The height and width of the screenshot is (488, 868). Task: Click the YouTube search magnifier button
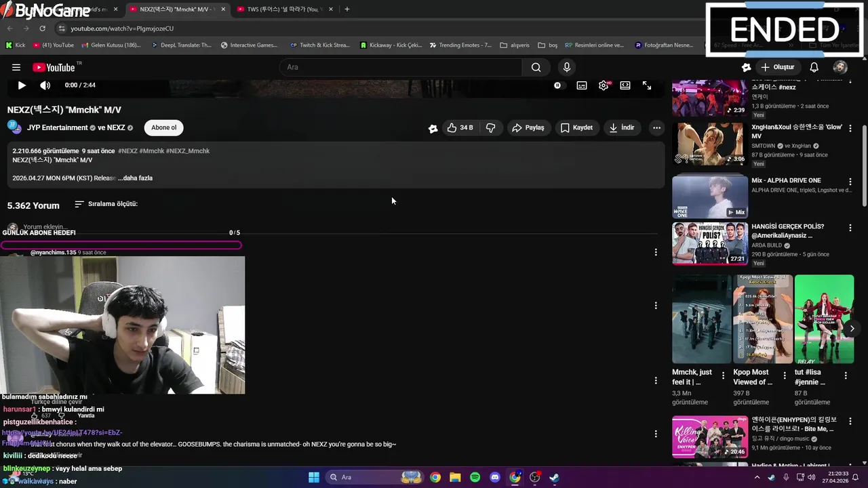tap(536, 67)
